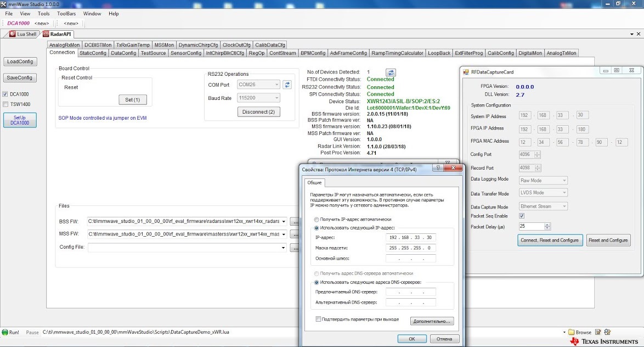Viewport: 644px width, 347px height.
Task: Open the COM Port dropdown
Action: click(x=276, y=85)
